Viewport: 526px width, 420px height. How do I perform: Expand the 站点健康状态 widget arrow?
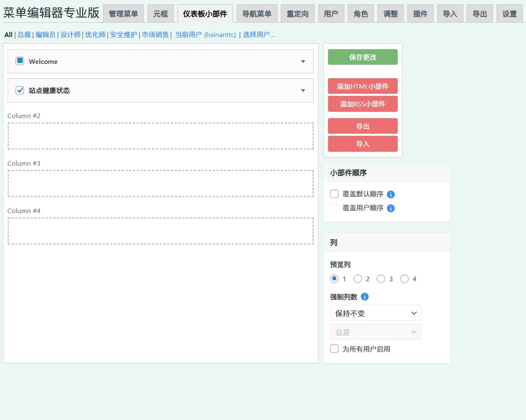303,90
